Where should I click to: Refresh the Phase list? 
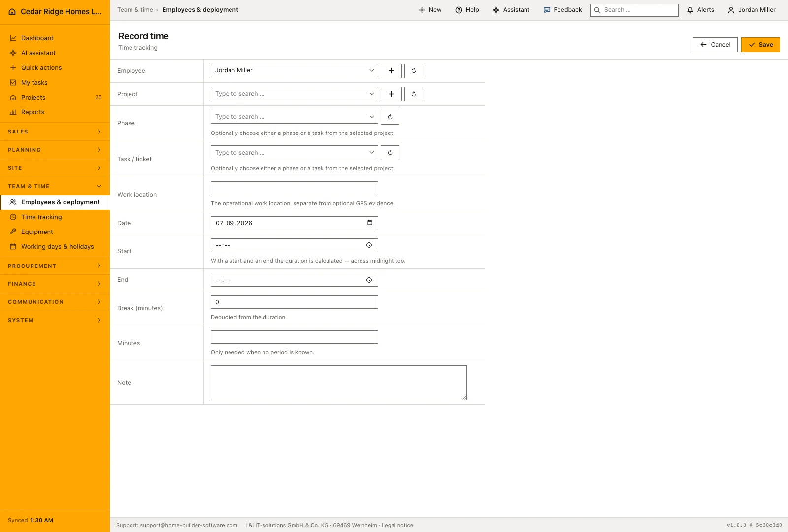tap(390, 117)
